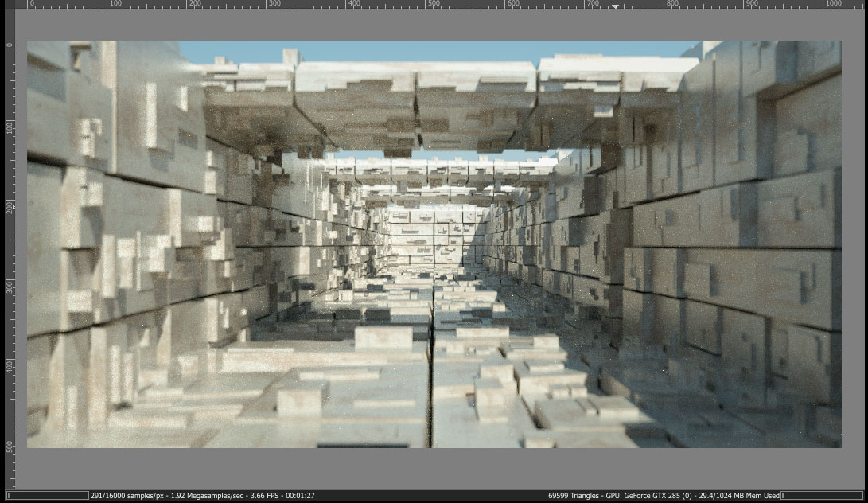868x503 pixels.
Task: Click the '1.92 Megasamples/sec' status text
Action: coord(207,496)
